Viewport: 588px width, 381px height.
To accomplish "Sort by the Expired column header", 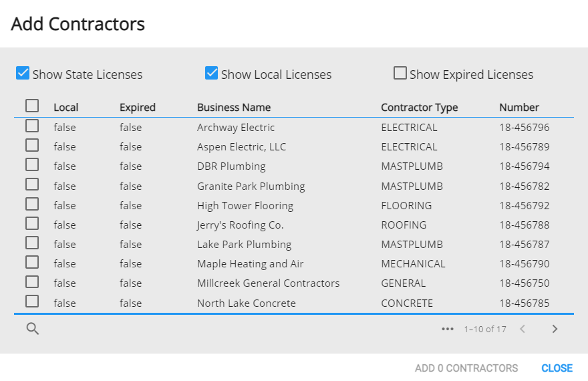I will point(138,108).
